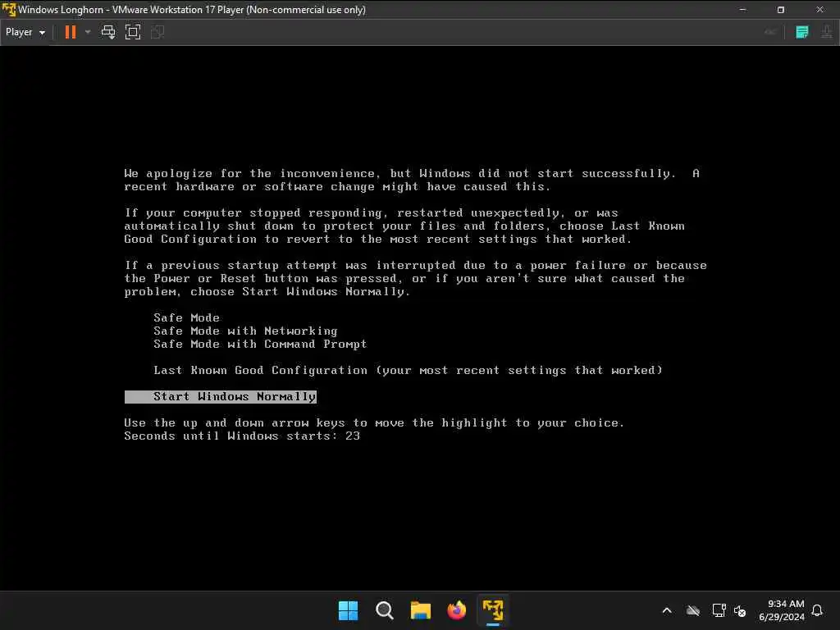
Task: Minimize the VMware Player window
Action: [742, 10]
